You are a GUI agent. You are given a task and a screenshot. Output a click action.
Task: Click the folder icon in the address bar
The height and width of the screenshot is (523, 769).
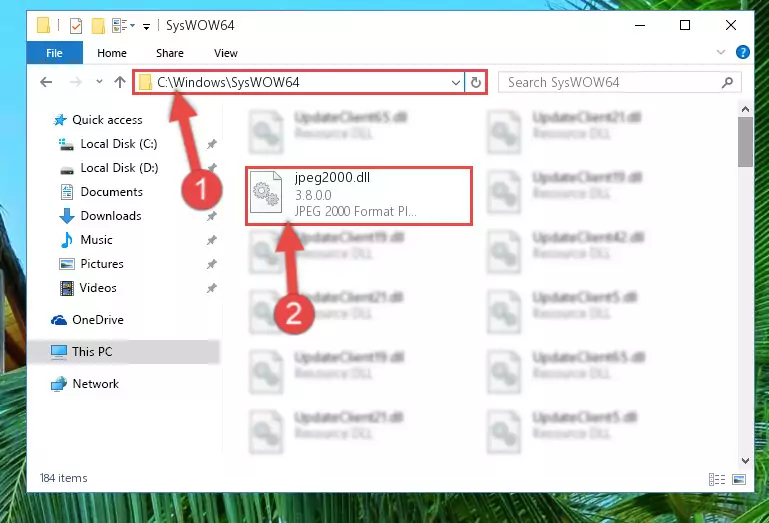(x=145, y=82)
